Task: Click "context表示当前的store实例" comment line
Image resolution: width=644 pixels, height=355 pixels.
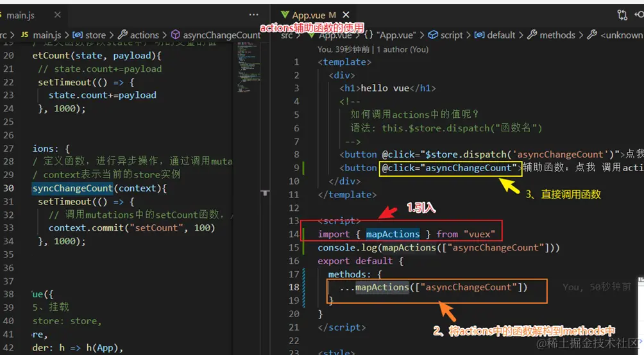Action: pos(106,175)
